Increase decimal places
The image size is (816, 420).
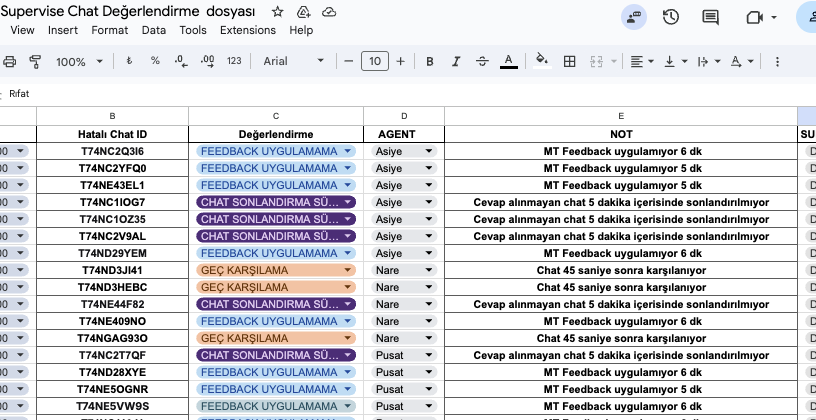tap(208, 61)
